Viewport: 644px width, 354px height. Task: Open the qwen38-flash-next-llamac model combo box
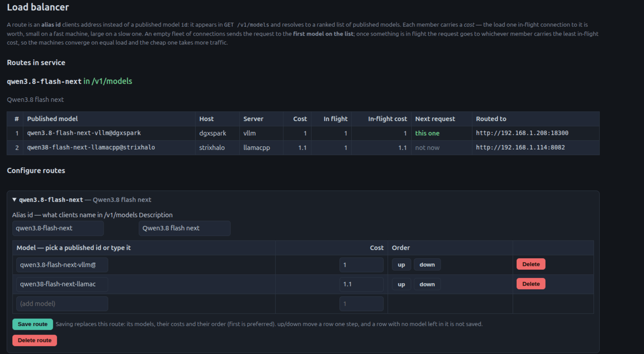coord(62,284)
